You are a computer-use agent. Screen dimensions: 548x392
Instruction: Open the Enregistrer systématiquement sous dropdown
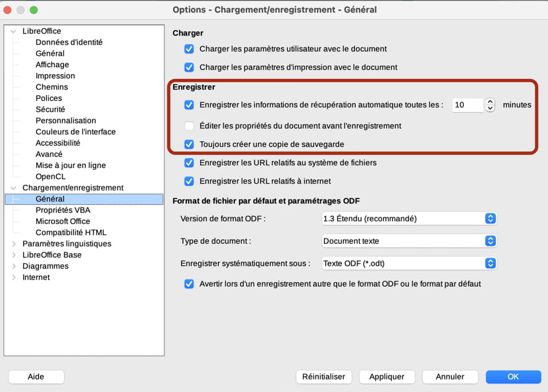(x=409, y=264)
